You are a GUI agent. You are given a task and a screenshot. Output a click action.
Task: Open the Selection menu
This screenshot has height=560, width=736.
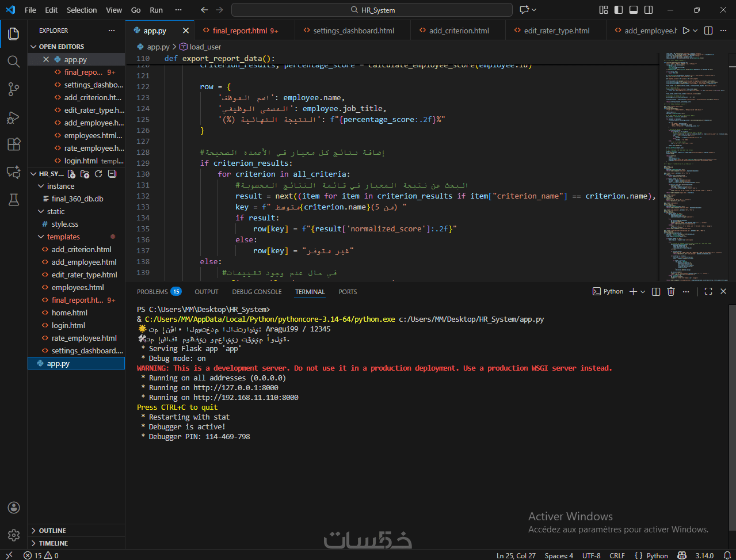click(x=82, y=10)
